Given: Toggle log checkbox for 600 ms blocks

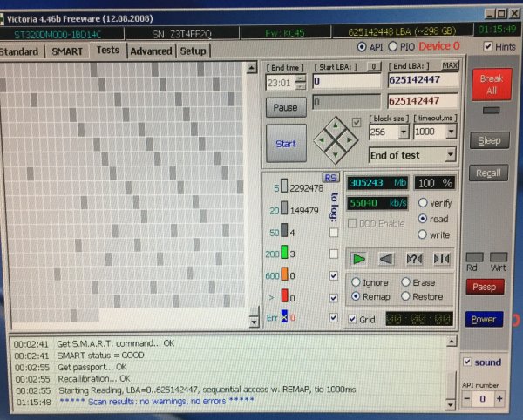Looking at the screenshot, I should click(x=334, y=275).
